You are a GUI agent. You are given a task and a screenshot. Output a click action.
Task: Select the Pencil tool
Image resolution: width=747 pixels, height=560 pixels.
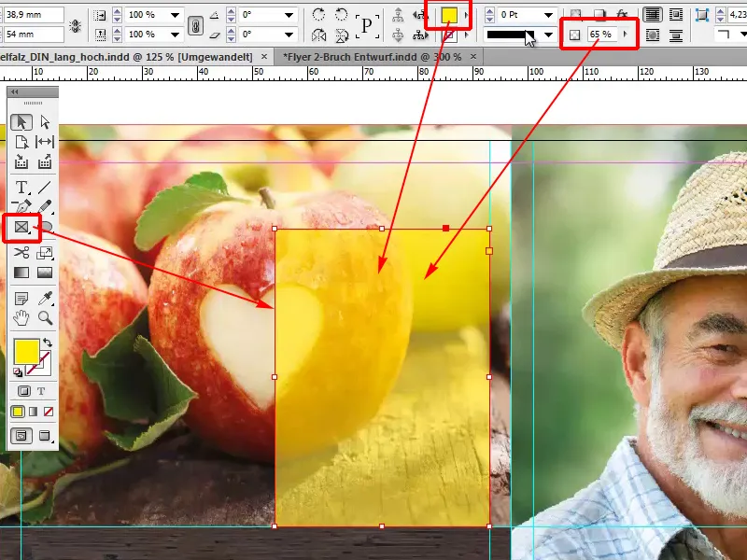(45, 206)
